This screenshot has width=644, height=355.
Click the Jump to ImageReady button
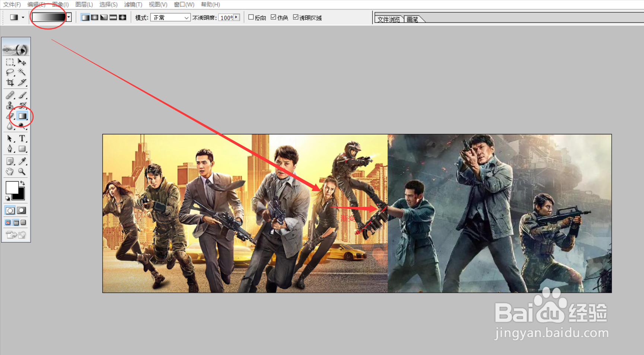pos(16,234)
